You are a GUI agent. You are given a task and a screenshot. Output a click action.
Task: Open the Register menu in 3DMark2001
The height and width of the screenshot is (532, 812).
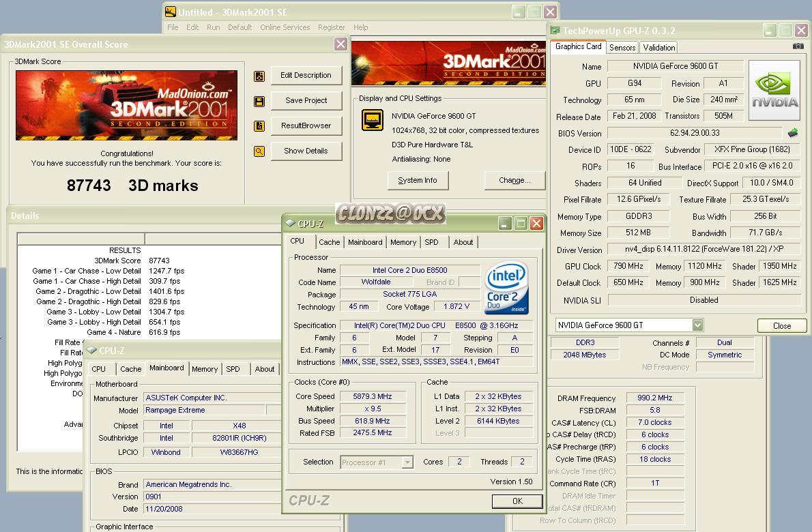click(332, 27)
